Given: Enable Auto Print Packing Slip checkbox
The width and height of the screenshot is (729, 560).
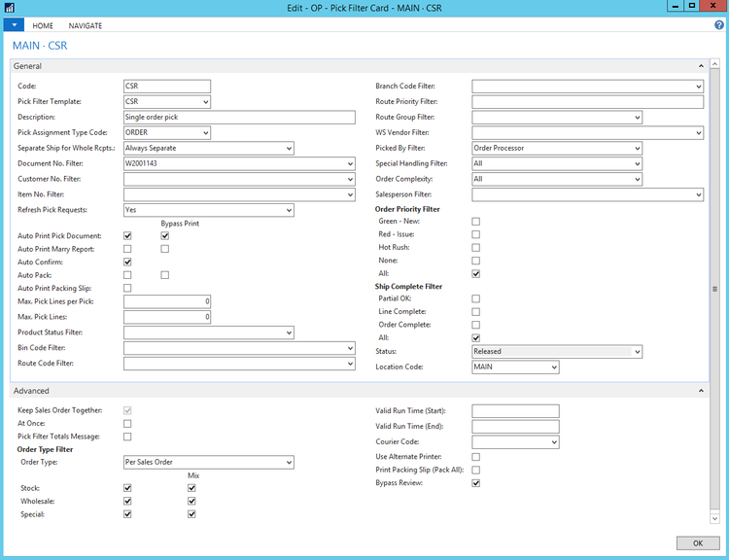Looking at the screenshot, I should tap(127, 288).
